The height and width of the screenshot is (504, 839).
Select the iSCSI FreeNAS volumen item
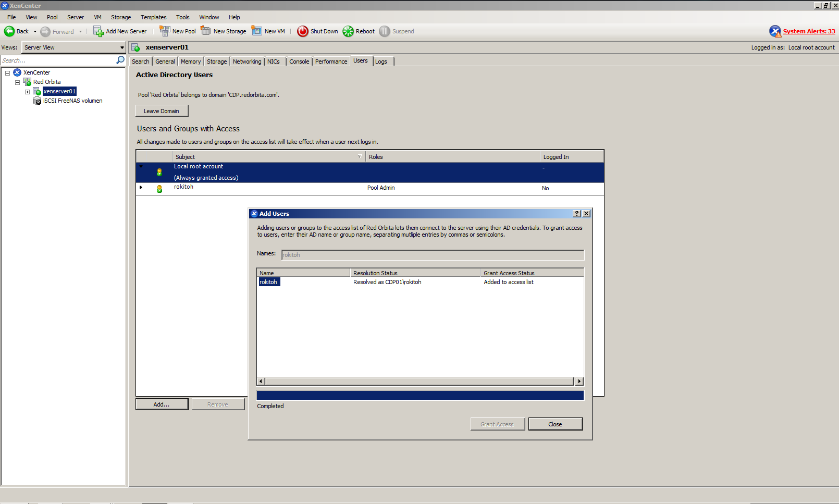pyautogui.click(x=72, y=101)
